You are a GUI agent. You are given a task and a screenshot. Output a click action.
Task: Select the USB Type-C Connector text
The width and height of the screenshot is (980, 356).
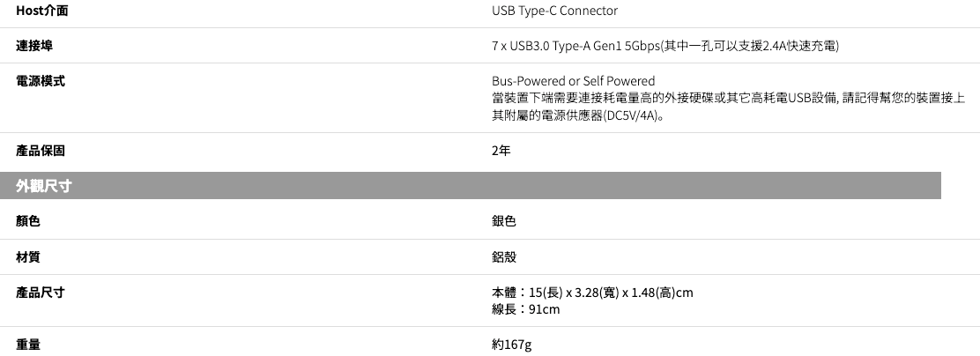point(554,11)
